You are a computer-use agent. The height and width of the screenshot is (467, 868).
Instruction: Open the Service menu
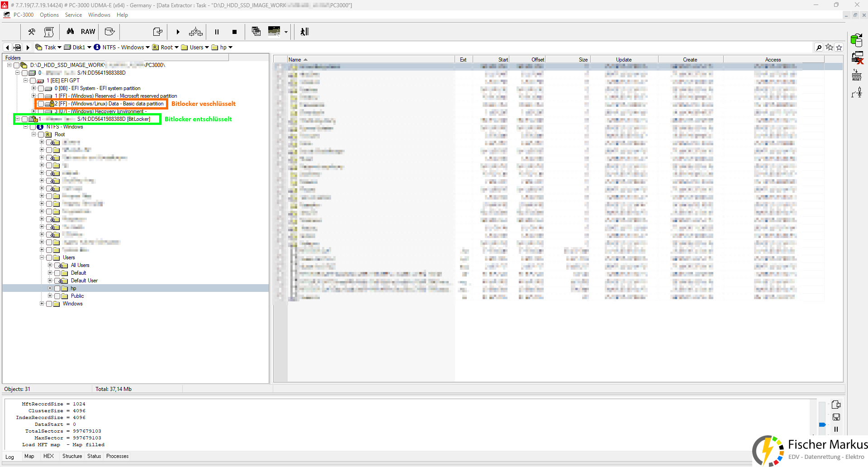[x=73, y=15]
